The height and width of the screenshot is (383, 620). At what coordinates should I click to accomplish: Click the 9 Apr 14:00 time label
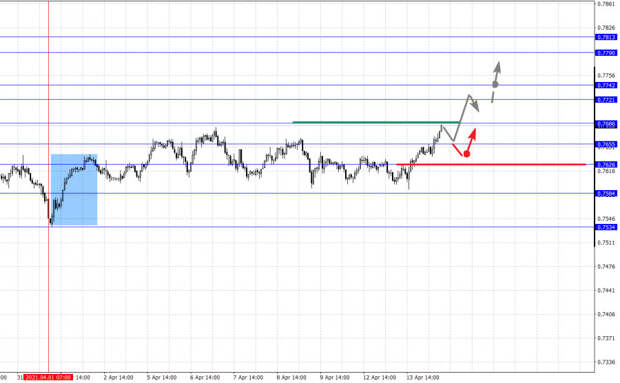tap(335, 377)
